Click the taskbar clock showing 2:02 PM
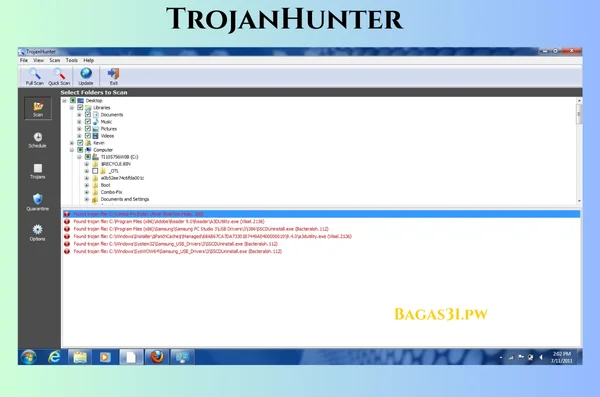Viewport: 600px width, 397px height. point(562,357)
